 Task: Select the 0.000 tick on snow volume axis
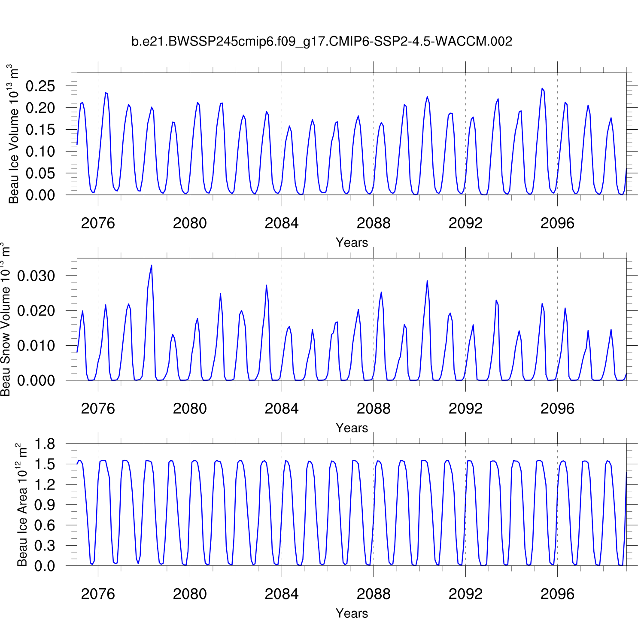click(x=36, y=380)
